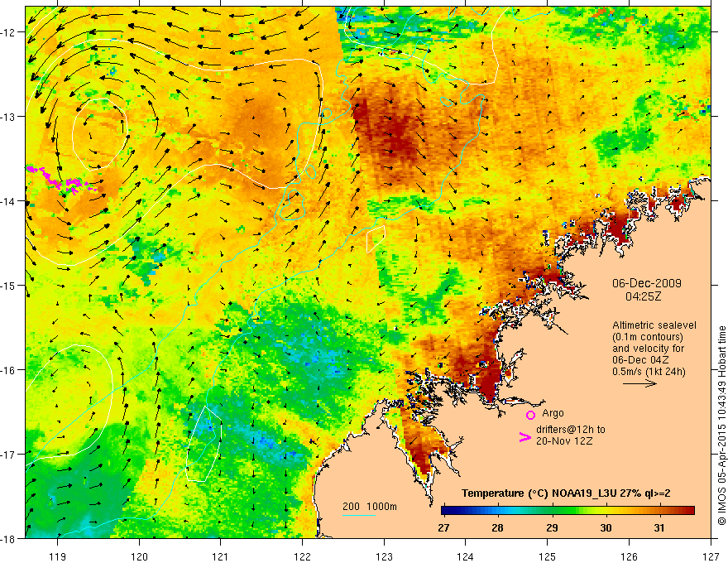
Task: Click the magenta drifters arrowhead legend symbol
Action: tap(525, 437)
